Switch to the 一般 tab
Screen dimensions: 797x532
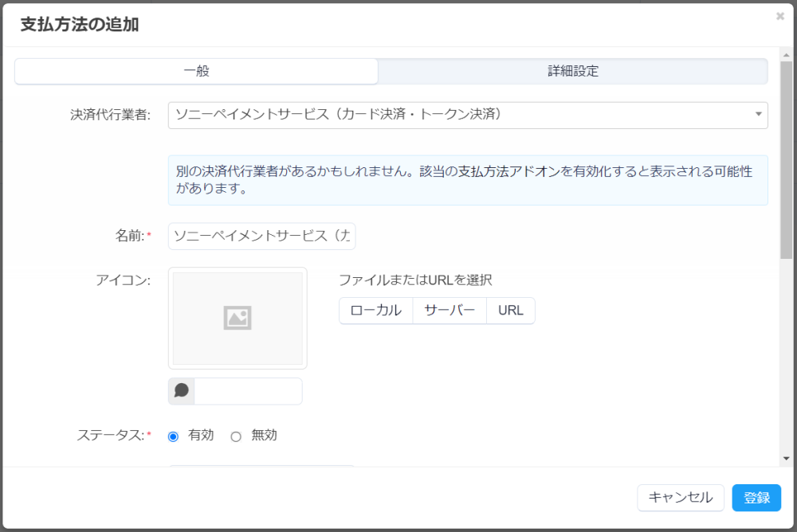(x=196, y=71)
